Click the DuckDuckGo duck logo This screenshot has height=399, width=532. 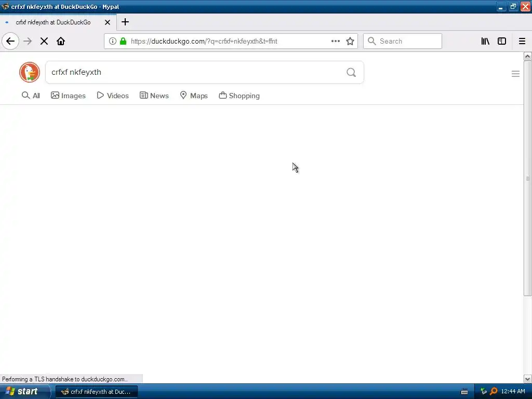30,72
